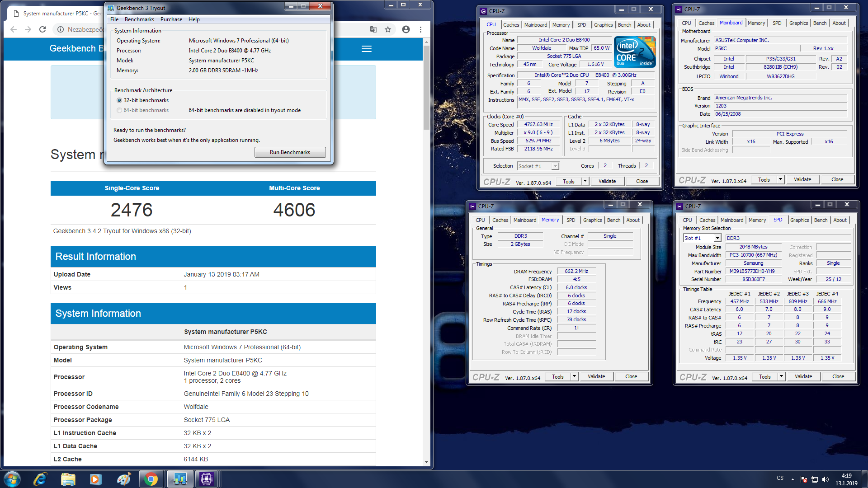Click Validate in Memory window

tap(596, 376)
